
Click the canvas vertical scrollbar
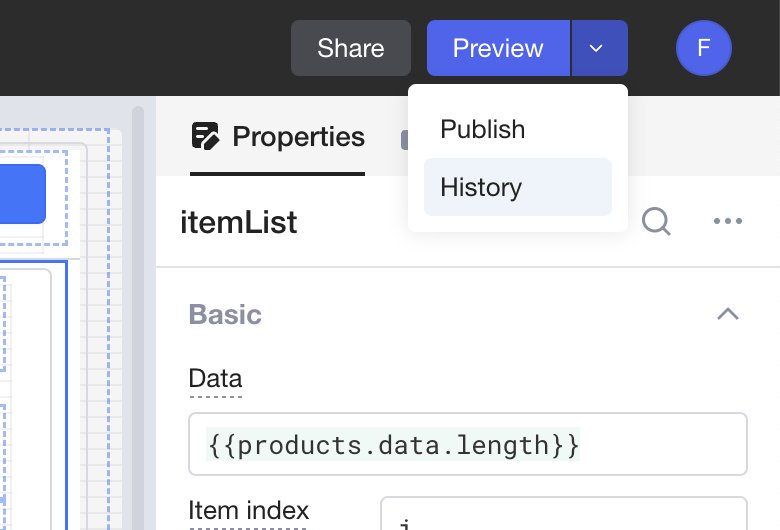[138, 300]
